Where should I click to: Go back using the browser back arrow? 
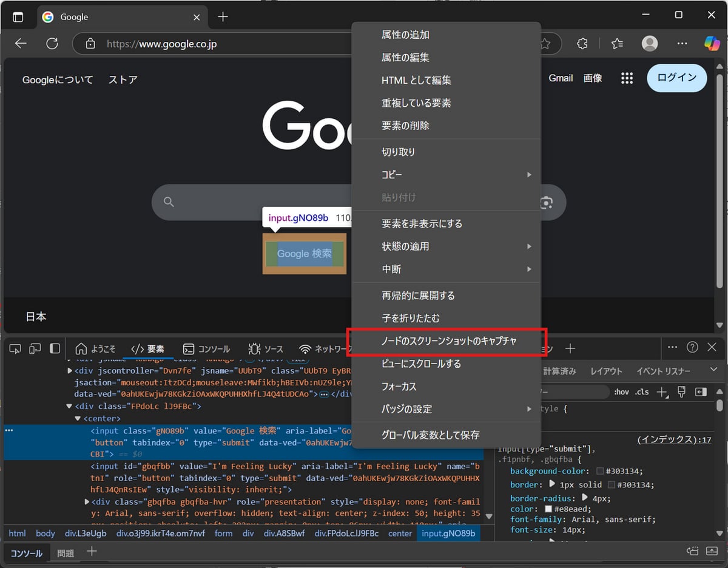click(21, 44)
